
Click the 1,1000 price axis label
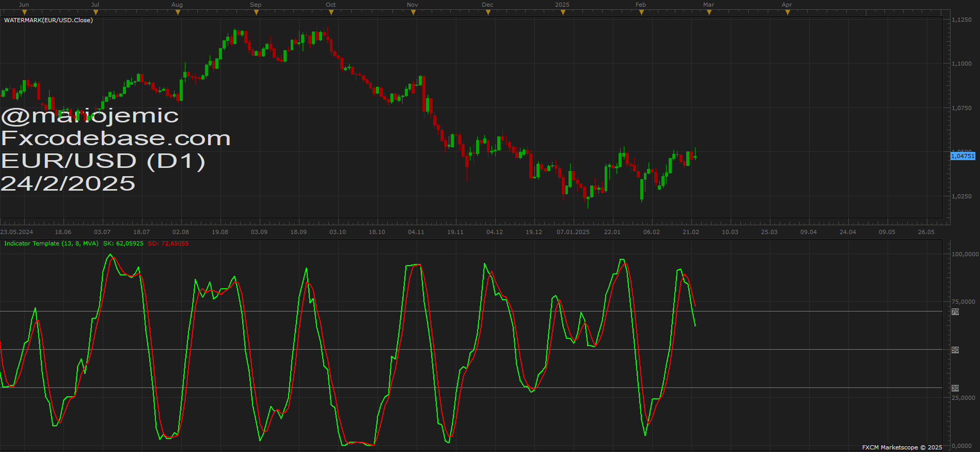pyautogui.click(x=962, y=64)
